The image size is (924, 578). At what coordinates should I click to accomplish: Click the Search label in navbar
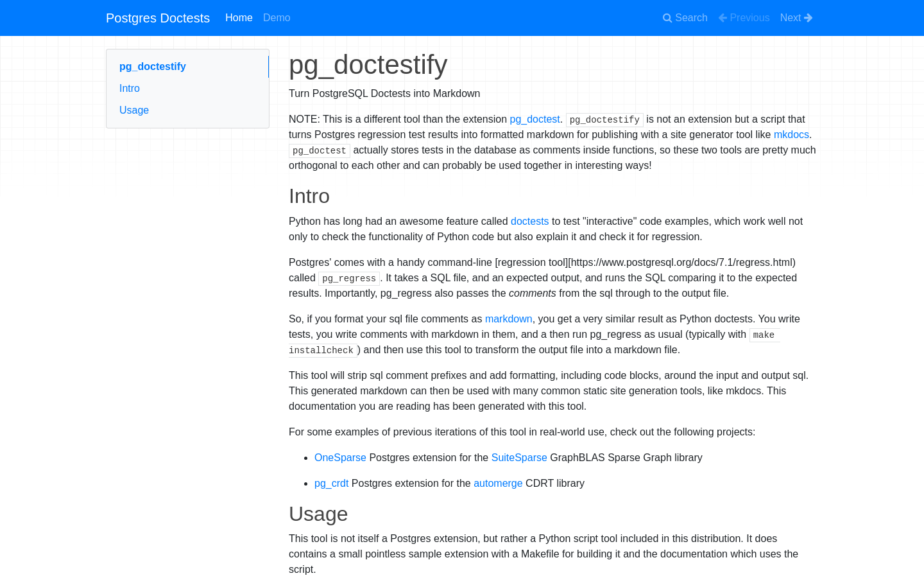tap(691, 18)
